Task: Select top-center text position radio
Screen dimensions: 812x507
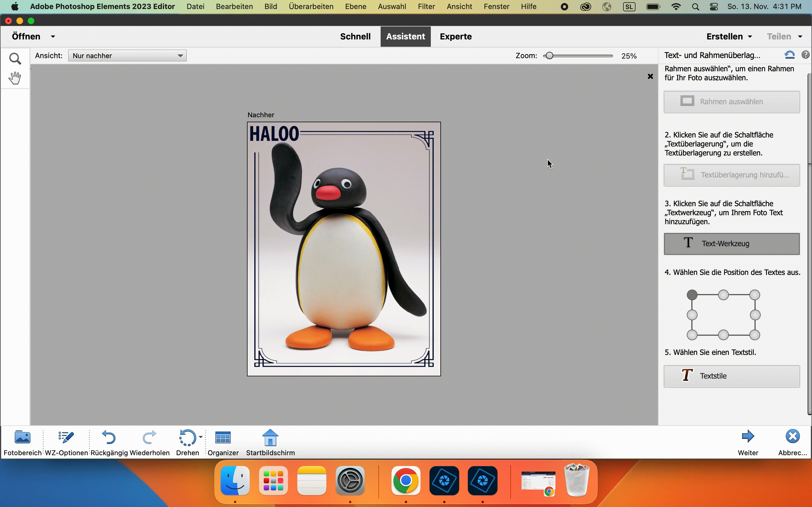Action: (723, 295)
